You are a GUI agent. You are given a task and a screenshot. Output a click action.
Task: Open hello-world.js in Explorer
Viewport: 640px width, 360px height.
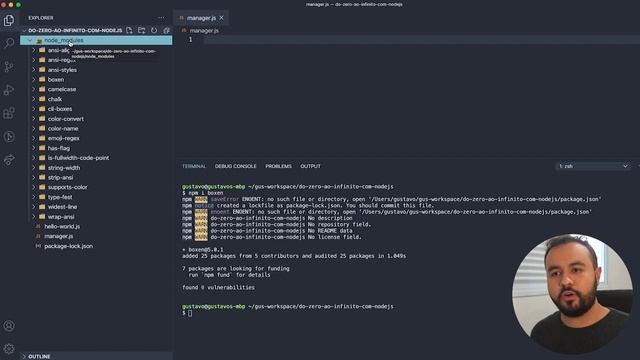96,227
